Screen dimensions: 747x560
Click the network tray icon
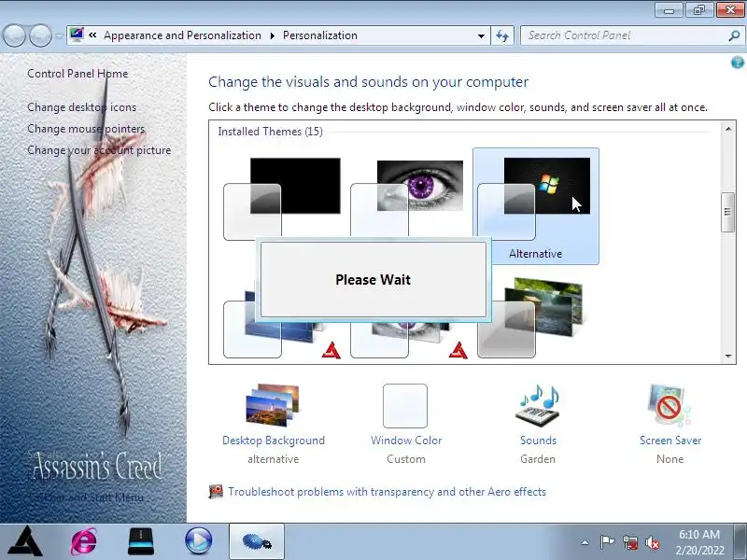click(x=629, y=542)
